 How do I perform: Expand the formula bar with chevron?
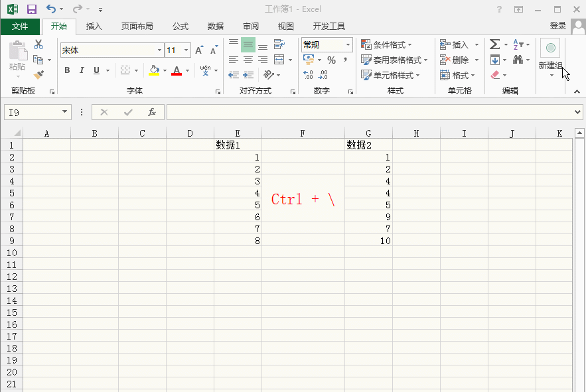pyautogui.click(x=577, y=111)
